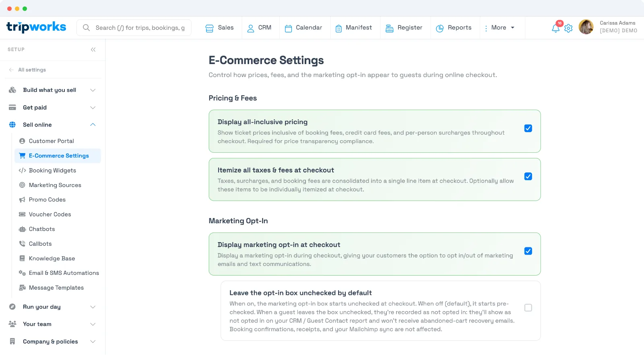Uncheck Display marketing opt-in at checkout checkbox
The image size is (644, 355).
(528, 251)
